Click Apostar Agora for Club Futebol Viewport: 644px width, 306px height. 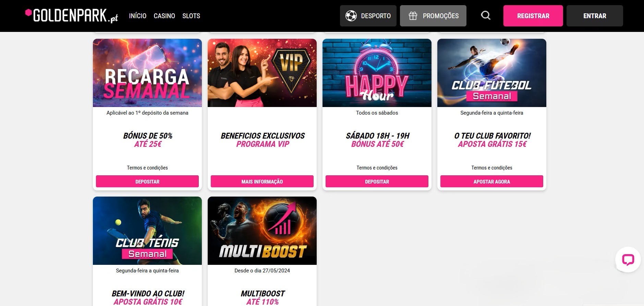[x=492, y=181]
